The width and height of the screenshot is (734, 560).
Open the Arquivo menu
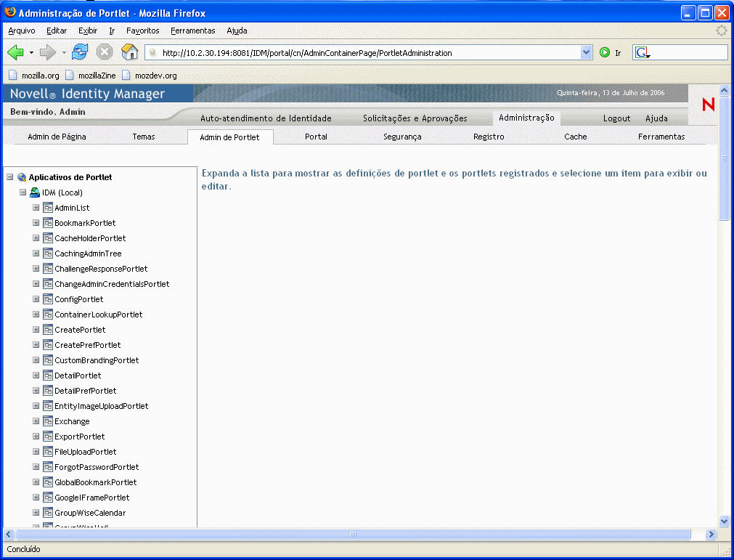[x=22, y=31]
